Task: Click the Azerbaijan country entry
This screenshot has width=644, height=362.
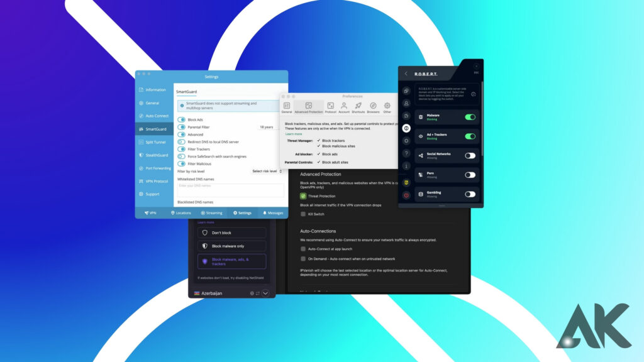Action: (x=208, y=293)
